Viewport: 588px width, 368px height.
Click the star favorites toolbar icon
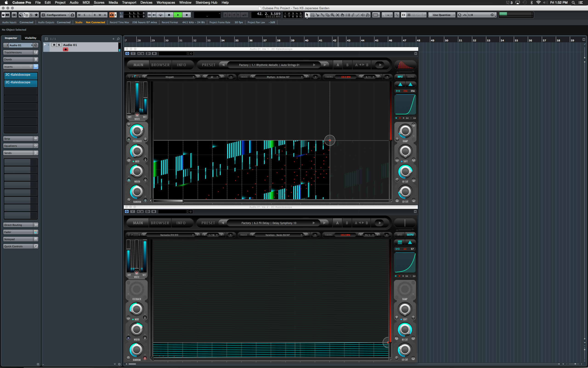(37, 15)
